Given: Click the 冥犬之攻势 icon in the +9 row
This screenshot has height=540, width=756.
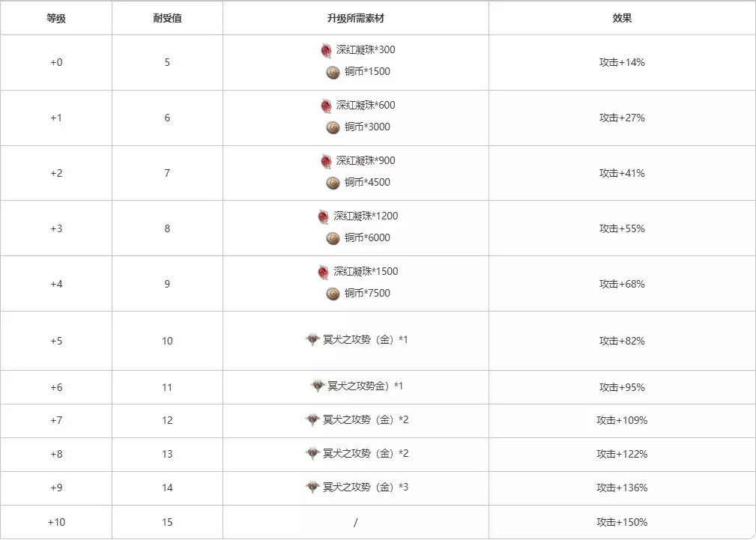Looking at the screenshot, I should pos(312,488).
